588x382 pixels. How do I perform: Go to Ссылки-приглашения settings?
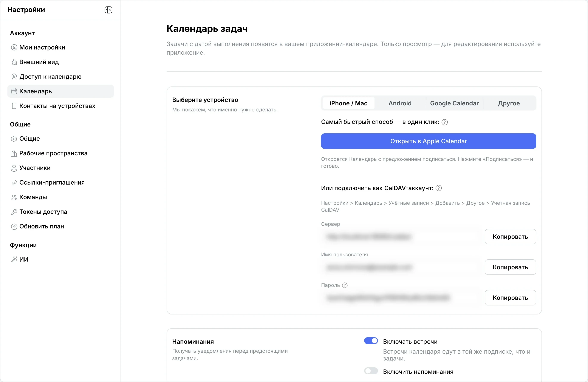pos(61,183)
